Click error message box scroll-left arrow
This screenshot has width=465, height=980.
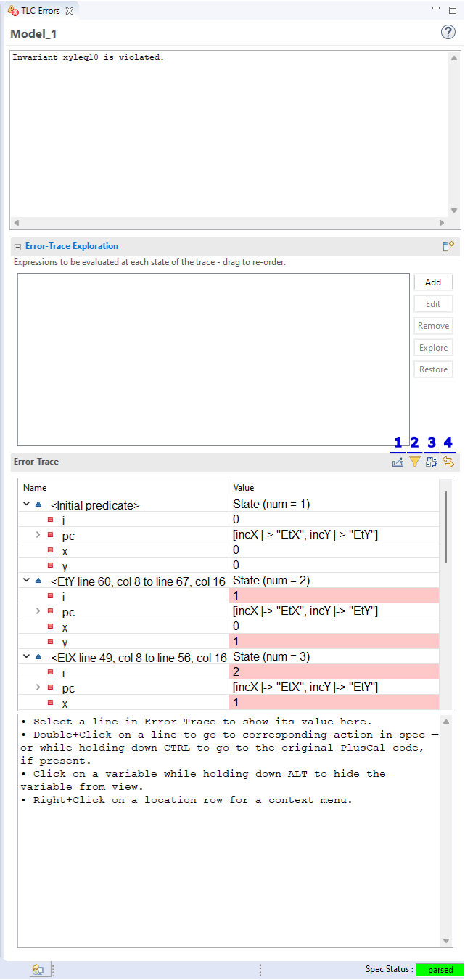(17, 223)
